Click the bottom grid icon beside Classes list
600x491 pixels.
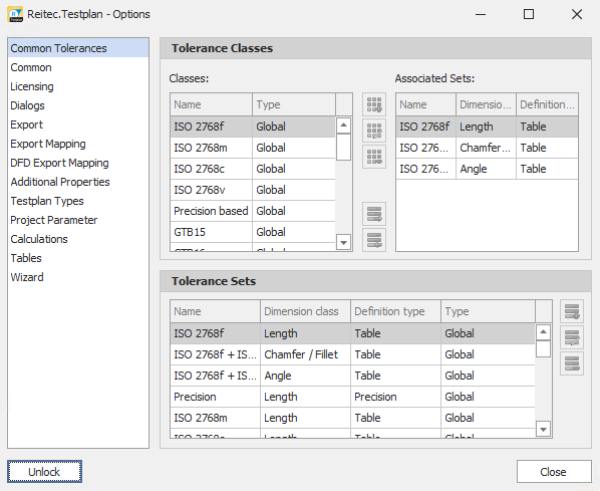tap(375, 155)
